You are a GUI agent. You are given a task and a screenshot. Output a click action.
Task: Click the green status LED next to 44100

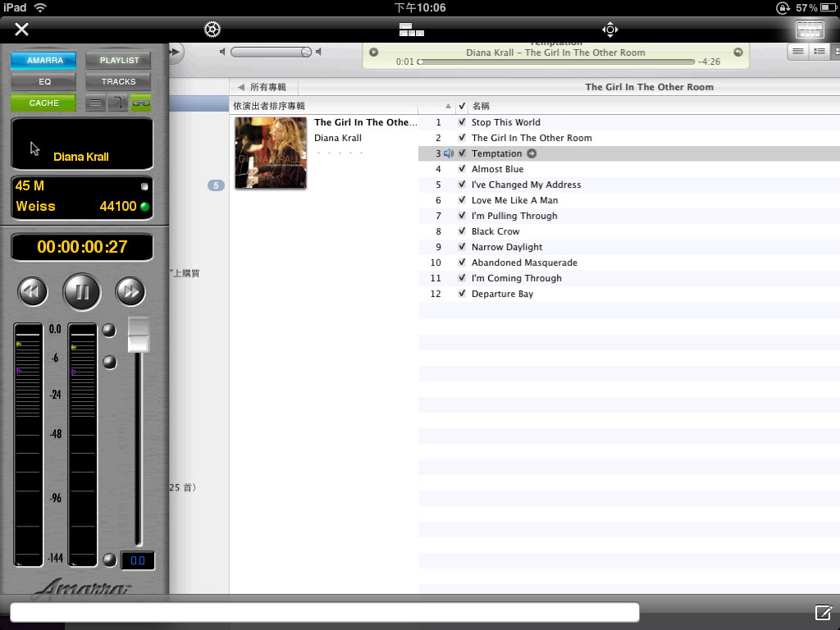(x=144, y=206)
